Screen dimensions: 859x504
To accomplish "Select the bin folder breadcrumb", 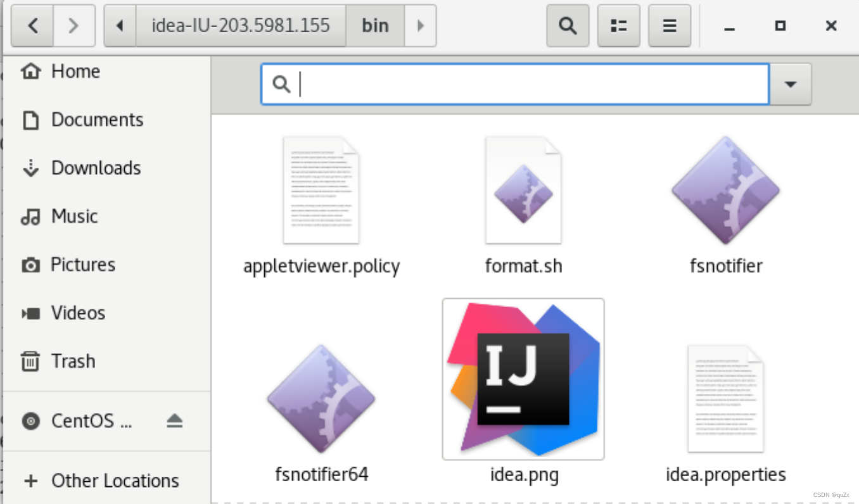I will pos(375,25).
